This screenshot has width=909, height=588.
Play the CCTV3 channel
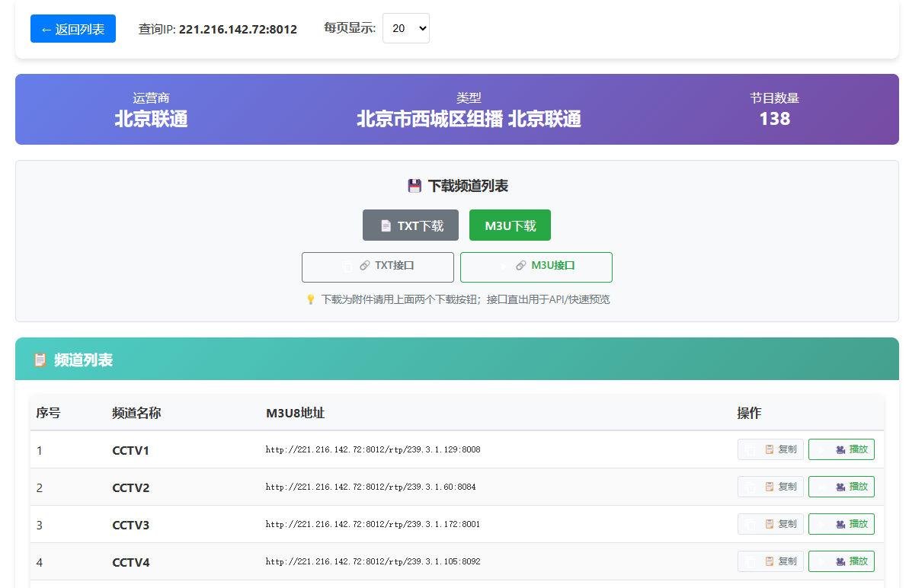[841, 524]
